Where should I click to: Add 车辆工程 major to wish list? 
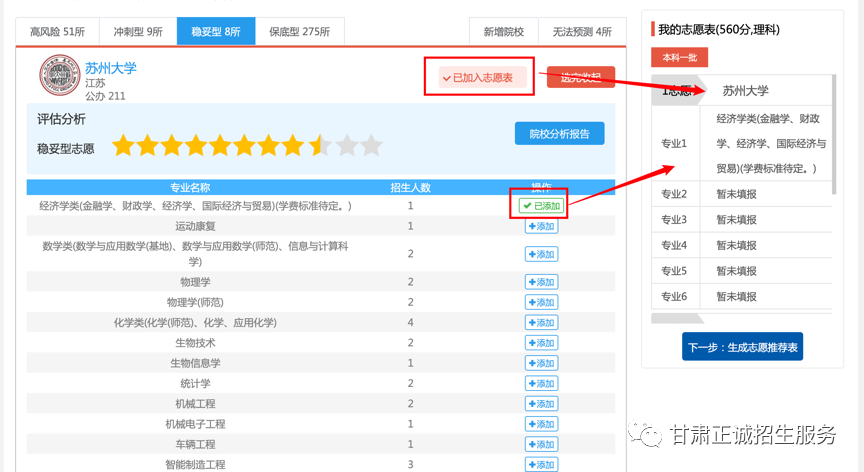click(541, 445)
